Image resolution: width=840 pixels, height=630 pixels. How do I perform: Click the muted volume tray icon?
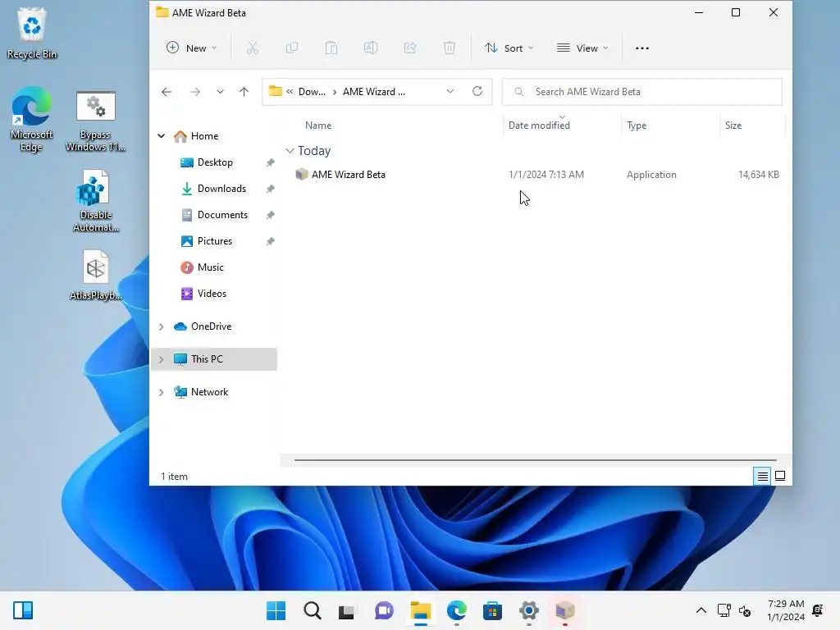pyautogui.click(x=745, y=610)
